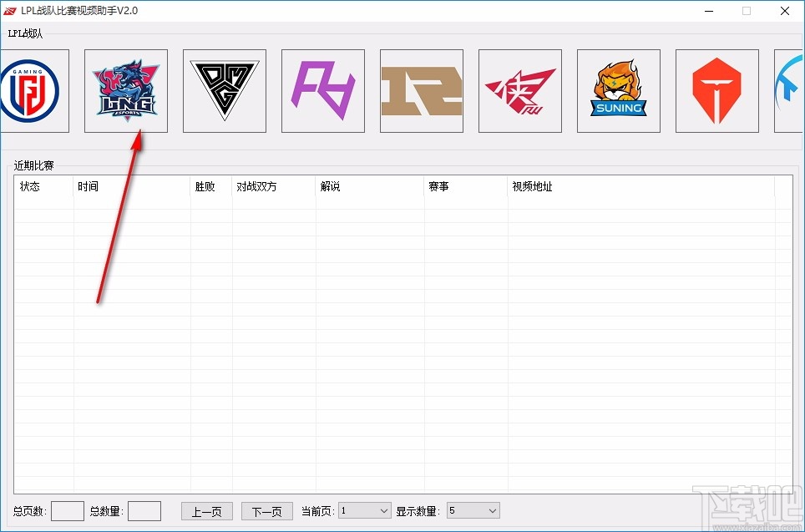Image resolution: width=805 pixels, height=532 pixels.
Task: Select the purple Rare Atom team logo
Action: pyautogui.click(x=322, y=90)
